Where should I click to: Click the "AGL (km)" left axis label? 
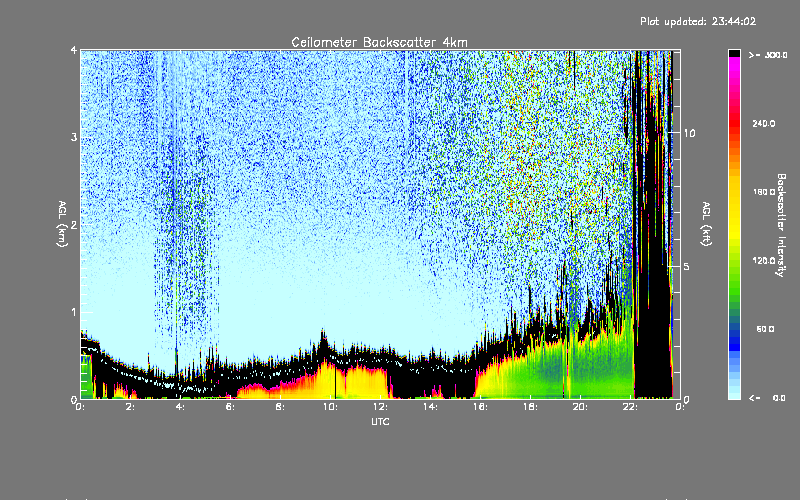coord(62,224)
